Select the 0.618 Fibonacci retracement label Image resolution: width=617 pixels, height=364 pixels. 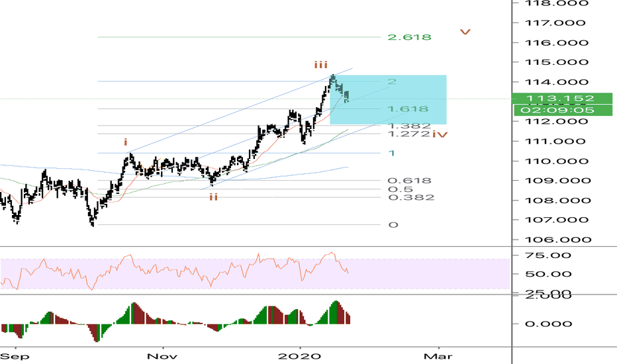410,181
